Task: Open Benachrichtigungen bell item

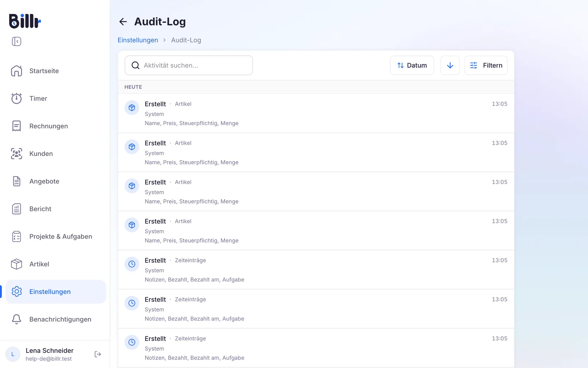Action: [56, 319]
